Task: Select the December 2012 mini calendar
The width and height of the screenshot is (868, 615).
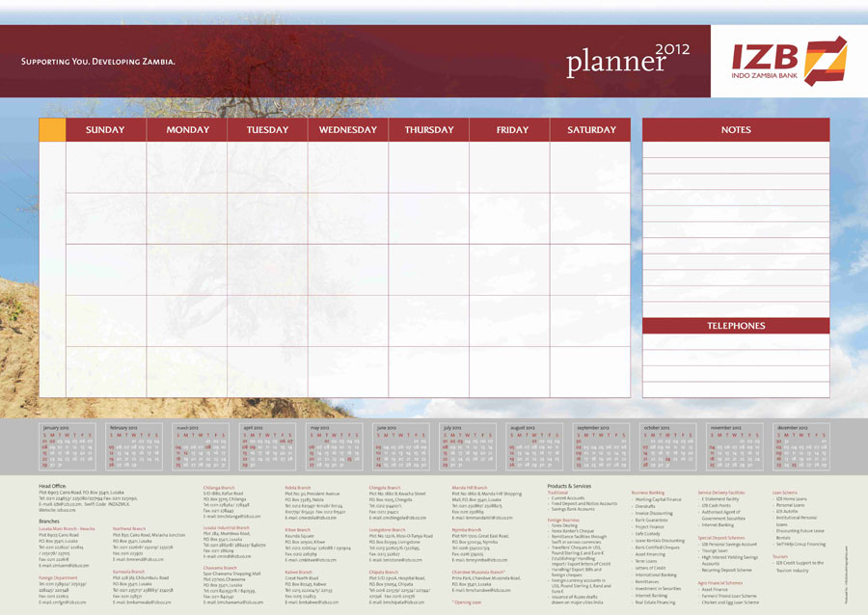Action: 800,447
